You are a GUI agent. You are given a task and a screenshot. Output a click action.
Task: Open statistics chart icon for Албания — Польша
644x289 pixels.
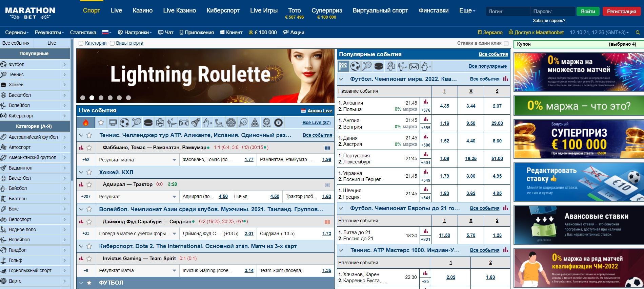pos(425,102)
